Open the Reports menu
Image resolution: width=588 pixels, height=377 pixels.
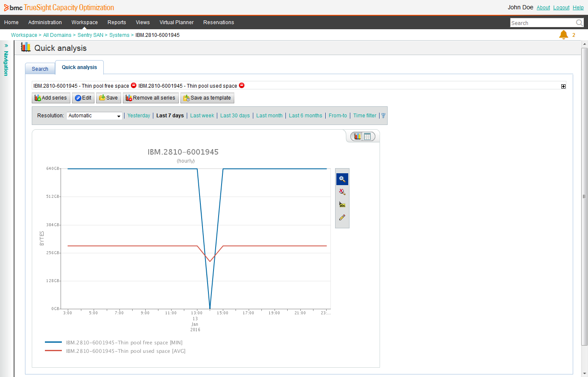pos(116,22)
